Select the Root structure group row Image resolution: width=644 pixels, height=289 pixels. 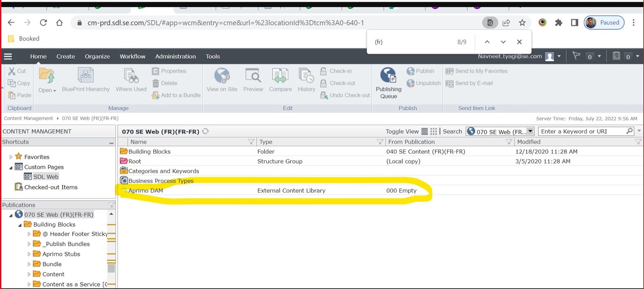(x=380, y=161)
